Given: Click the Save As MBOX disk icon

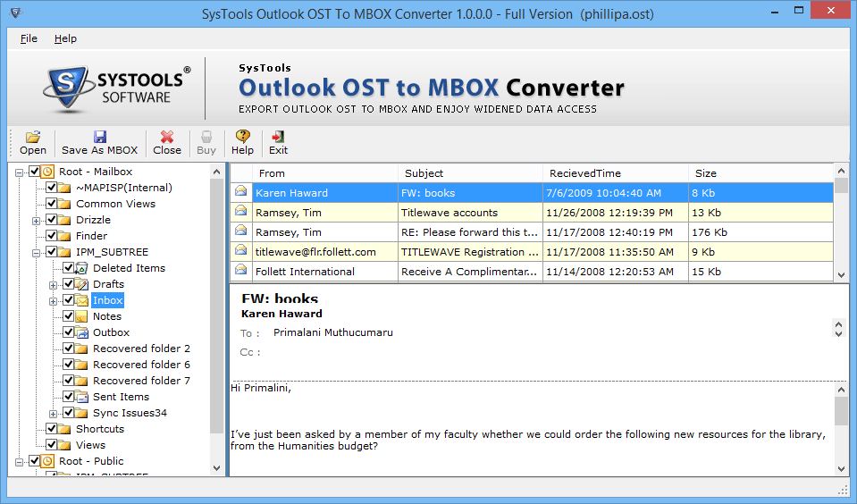Looking at the screenshot, I should point(99,137).
